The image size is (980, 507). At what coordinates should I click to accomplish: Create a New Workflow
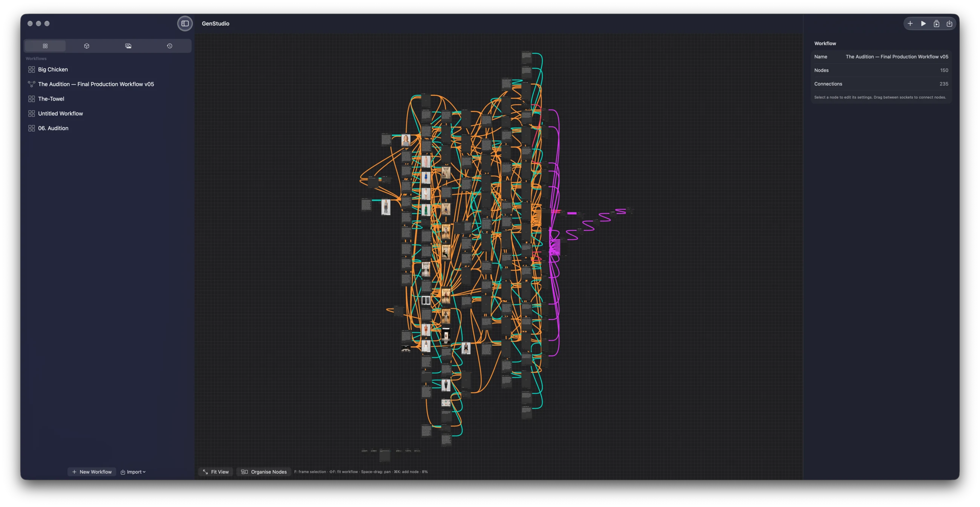tap(92, 472)
